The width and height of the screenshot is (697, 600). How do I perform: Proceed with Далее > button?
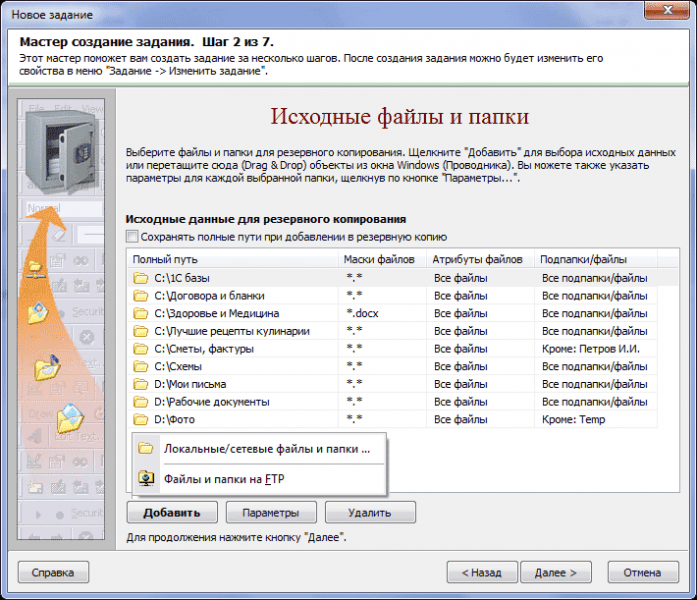click(556, 572)
